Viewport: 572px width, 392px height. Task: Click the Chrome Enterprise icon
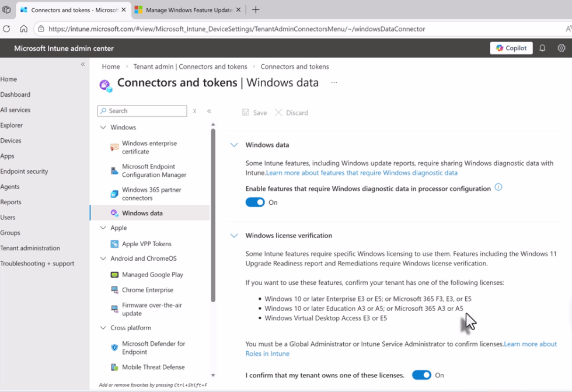(x=114, y=290)
